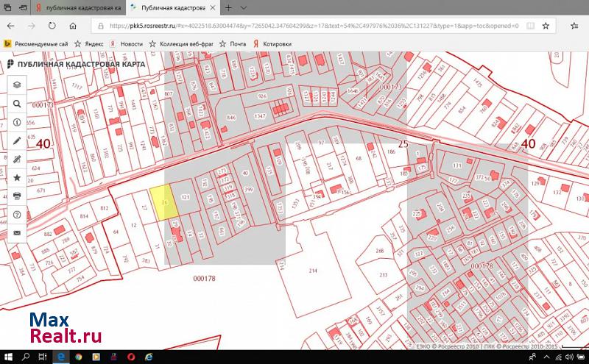Click the magnifier search tool in map sidebar

pyautogui.click(x=17, y=104)
